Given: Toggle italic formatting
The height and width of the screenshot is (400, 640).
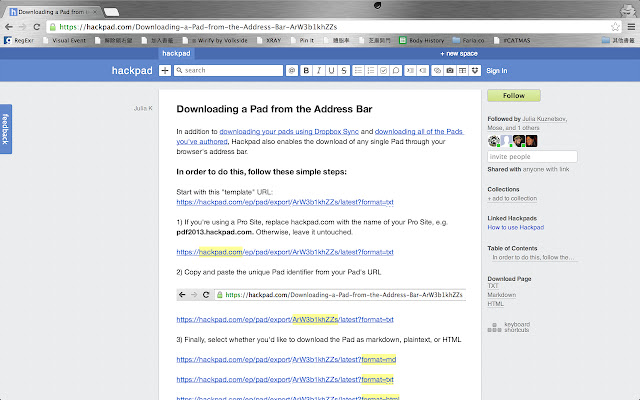Looking at the screenshot, I should [319, 71].
